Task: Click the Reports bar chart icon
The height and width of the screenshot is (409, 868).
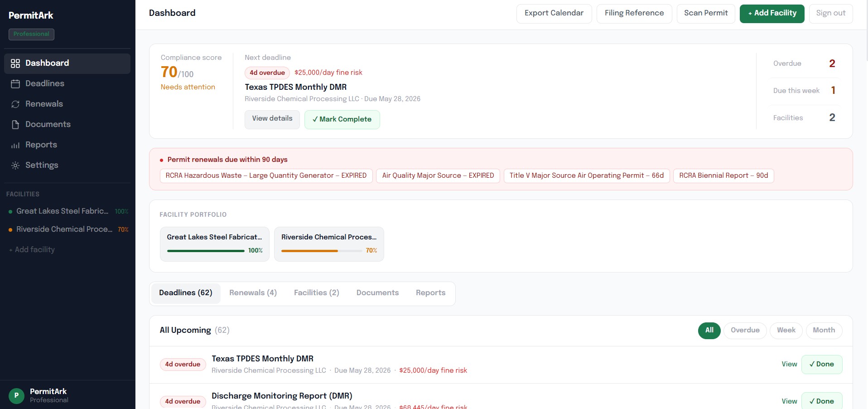Action: click(15, 145)
